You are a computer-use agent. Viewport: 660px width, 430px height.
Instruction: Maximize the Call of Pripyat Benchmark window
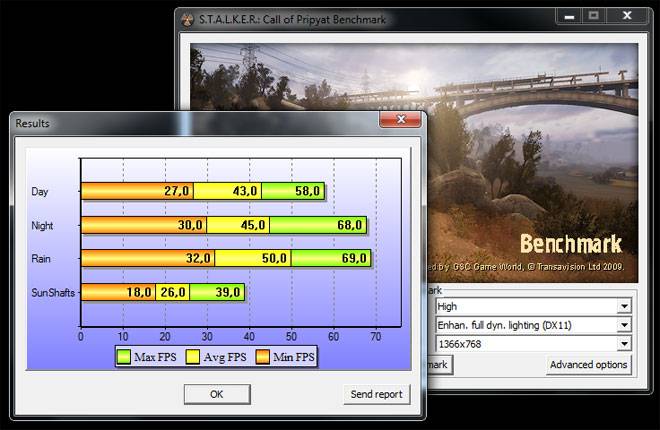[593, 16]
